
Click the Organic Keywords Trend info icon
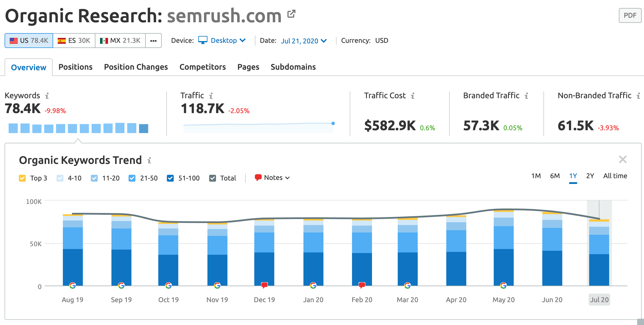(149, 161)
